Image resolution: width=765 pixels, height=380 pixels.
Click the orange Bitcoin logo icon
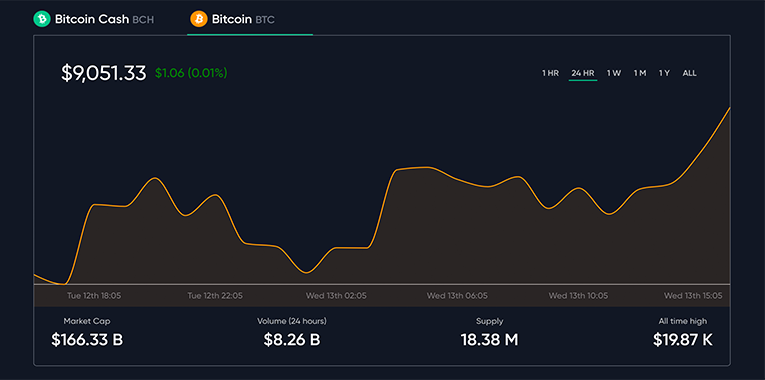pos(199,19)
